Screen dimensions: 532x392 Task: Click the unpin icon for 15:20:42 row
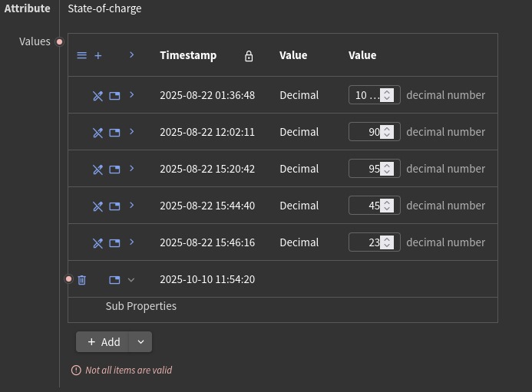[97, 170]
